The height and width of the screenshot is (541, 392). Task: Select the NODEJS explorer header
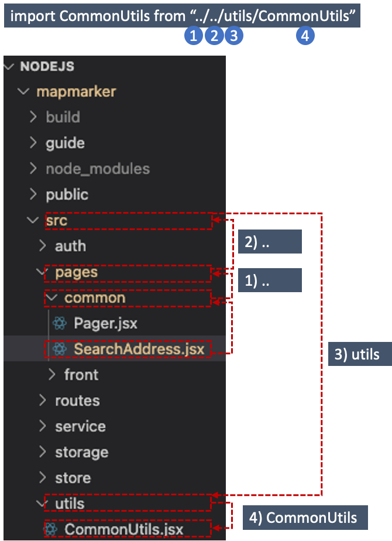coord(47,66)
